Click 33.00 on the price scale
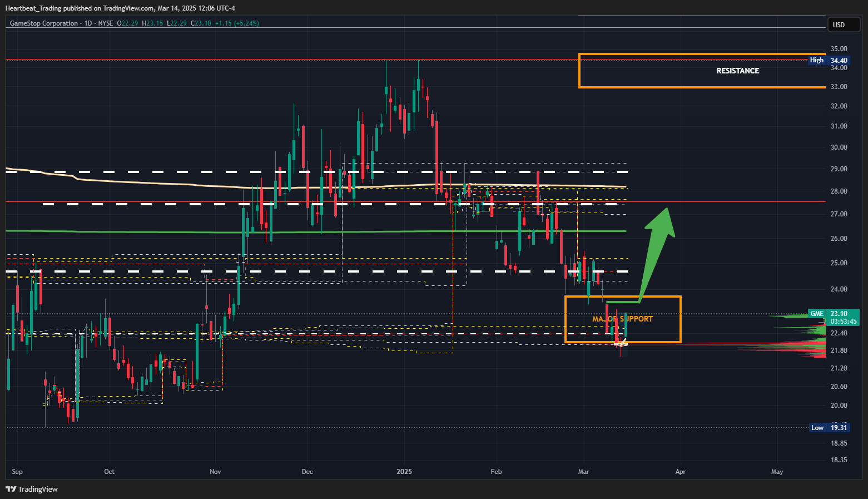Viewport: 868px width, 499px height. pyautogui.click(x=839, y=87)
